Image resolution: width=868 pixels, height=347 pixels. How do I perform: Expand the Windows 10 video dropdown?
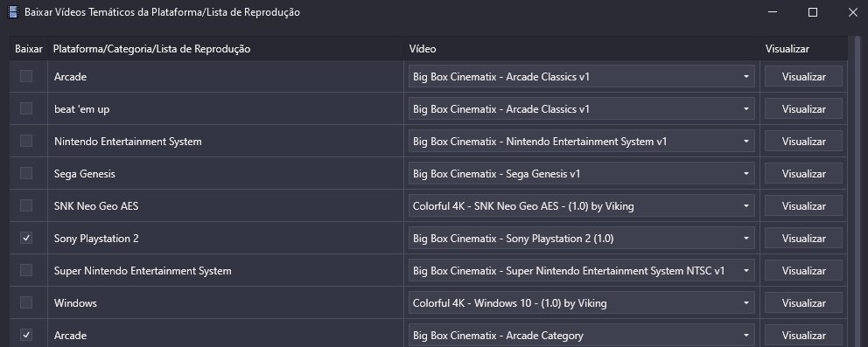click(x=582, y=302)
